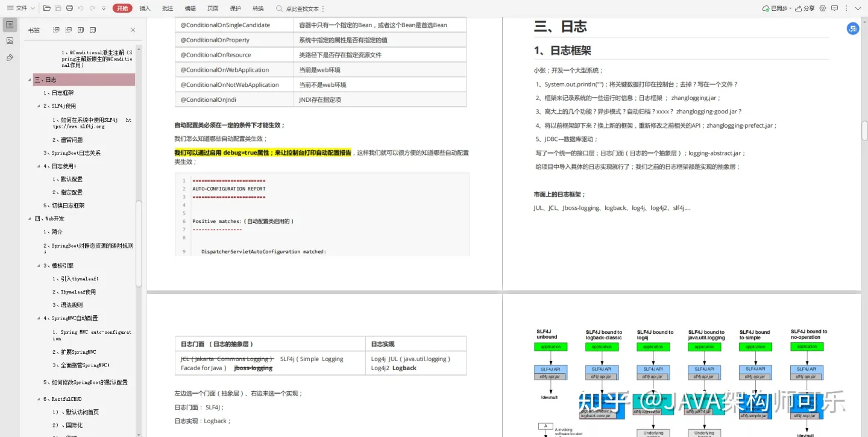Click the vertical dots next to search box
This screenshot has width=868, height=437.
(324, 8)
